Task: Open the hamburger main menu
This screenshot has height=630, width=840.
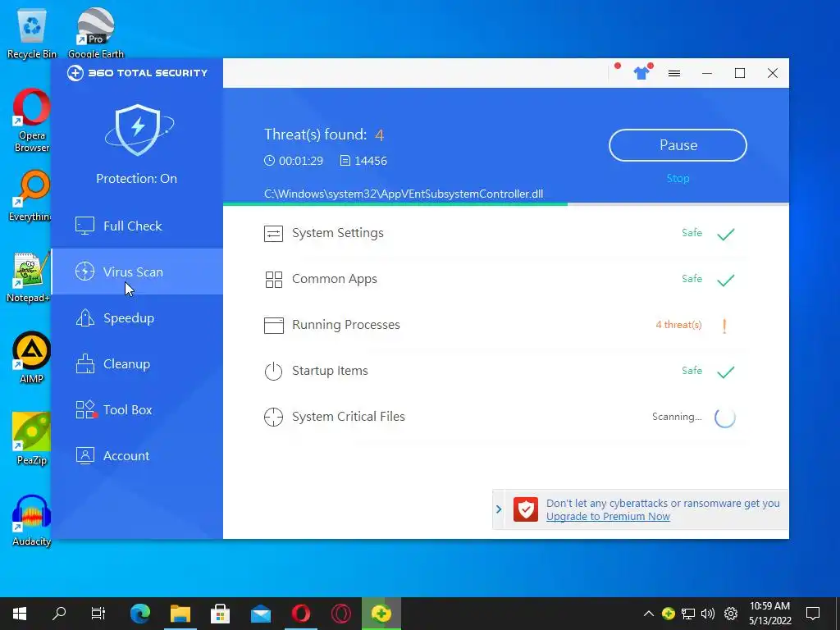Action: (x=674, y=73)
